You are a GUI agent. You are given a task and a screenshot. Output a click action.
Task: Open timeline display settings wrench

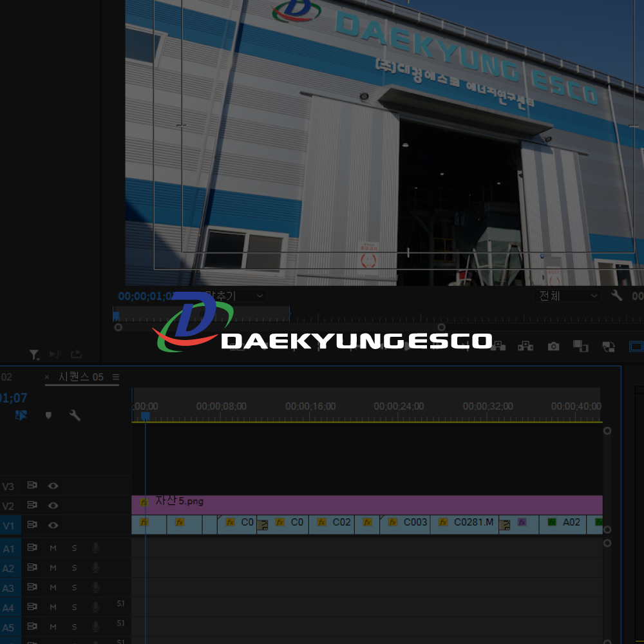click(x=75, y=415)
